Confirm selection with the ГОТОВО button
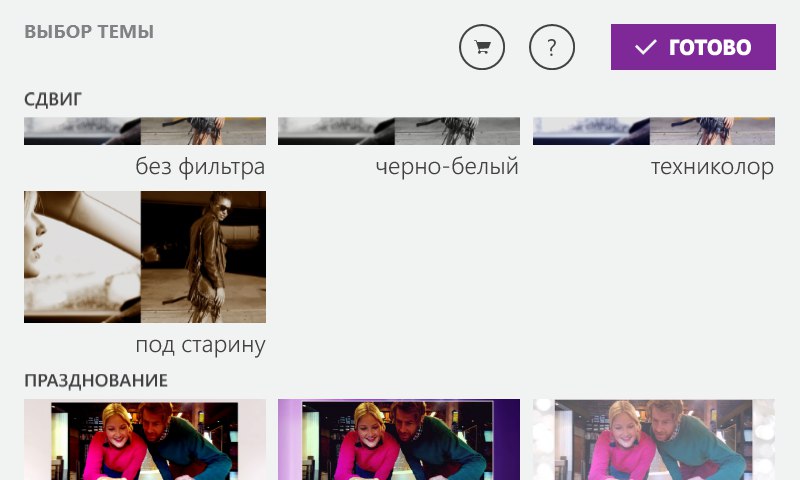The image size is (800, 480). click(x=693, y=47)
